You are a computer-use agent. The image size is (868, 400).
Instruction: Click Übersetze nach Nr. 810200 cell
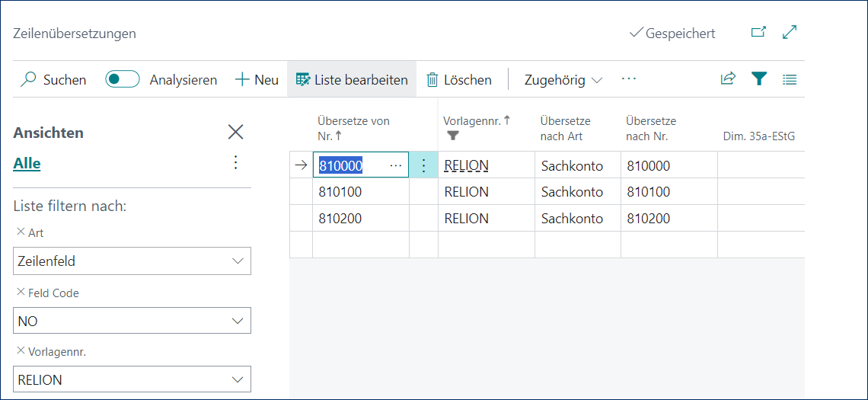(x=669, y=218)
